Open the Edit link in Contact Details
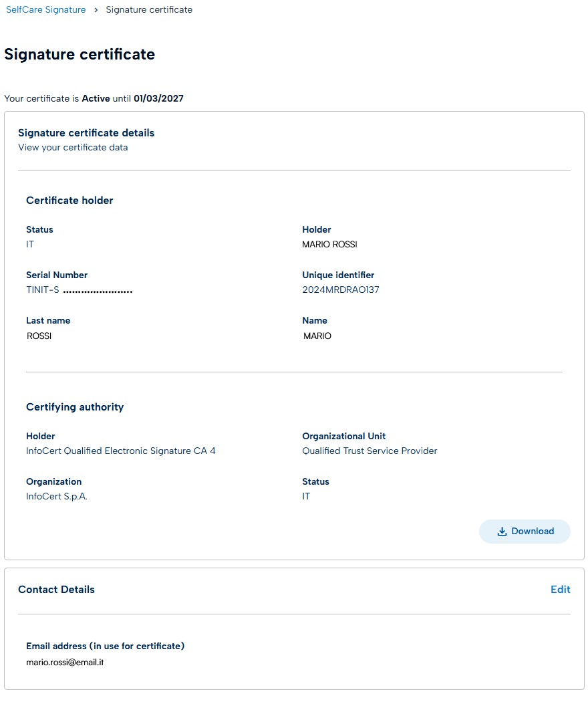Image resolution: width=588 pixels, height=704 pixels. click(x=560, y=590)
